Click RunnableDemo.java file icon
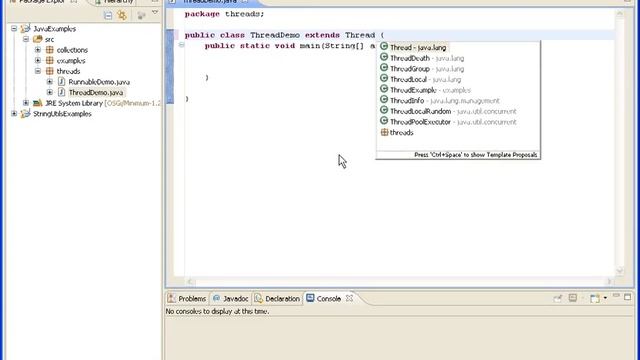 (61, 82)
